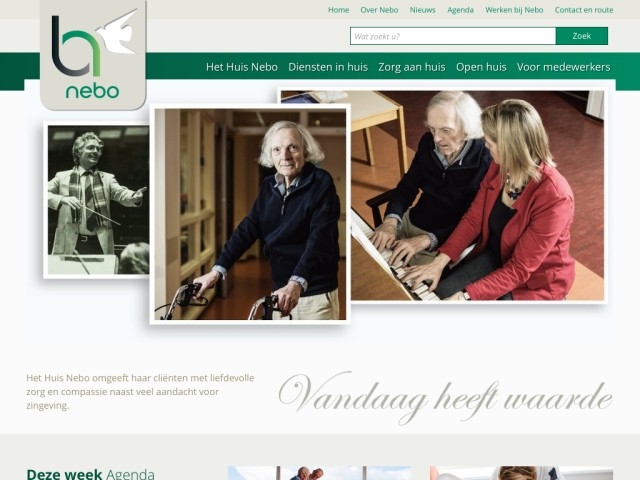Viewport: 640px width, 480px height.
Task: Select Zorg aan huis menu item
Action: pos(411,67)
